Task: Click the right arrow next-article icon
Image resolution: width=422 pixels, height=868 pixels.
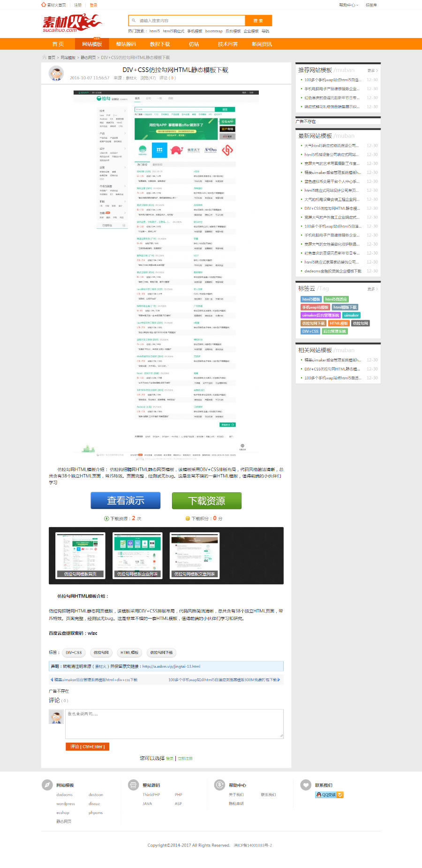Action: point(279,679)
